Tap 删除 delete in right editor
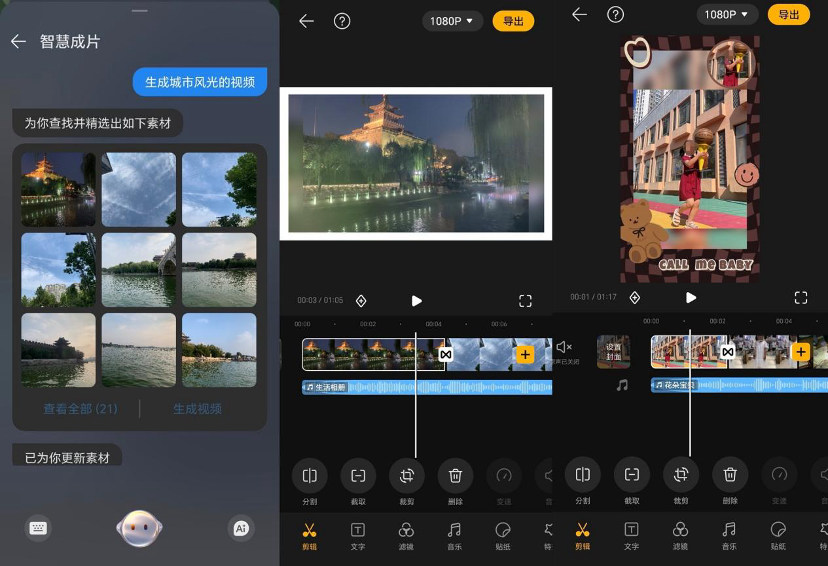 click(730, 481)
